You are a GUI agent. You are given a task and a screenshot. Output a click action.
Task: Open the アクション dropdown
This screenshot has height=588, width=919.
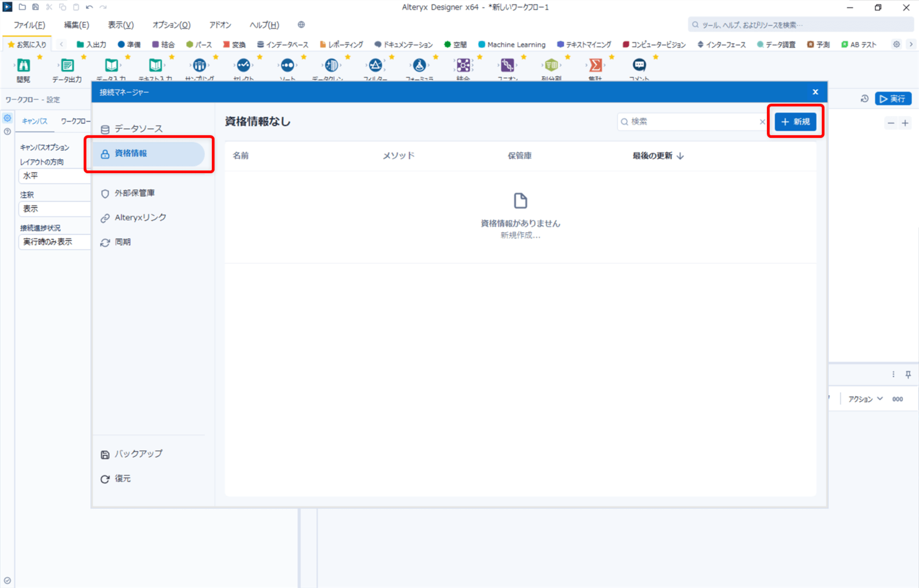point(865,399)
